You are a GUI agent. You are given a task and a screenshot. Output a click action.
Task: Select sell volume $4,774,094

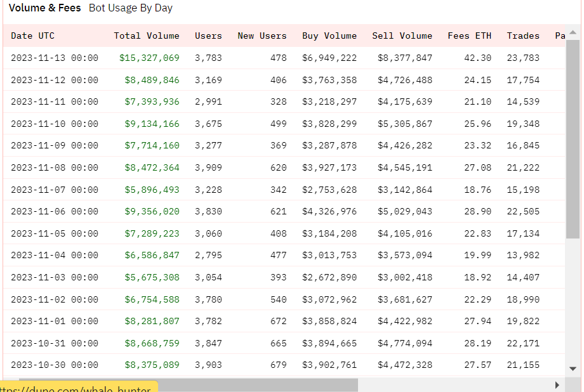pyautogui.click(x=405, y=343)
